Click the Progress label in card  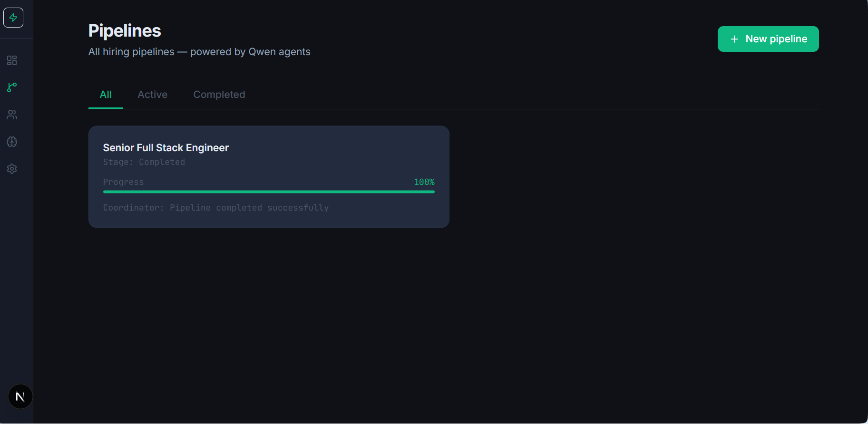pyautogui.click(x=123, y=182)
